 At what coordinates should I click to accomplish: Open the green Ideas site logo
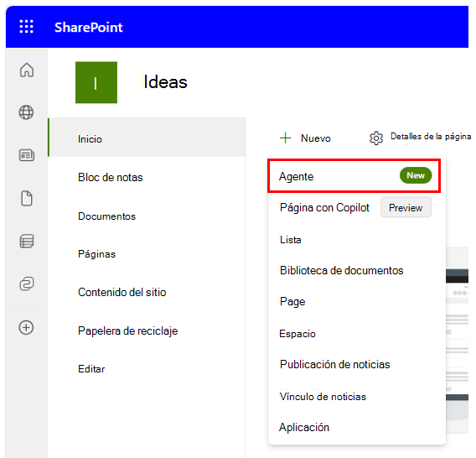pyautogui.click(x=96, y=82)
